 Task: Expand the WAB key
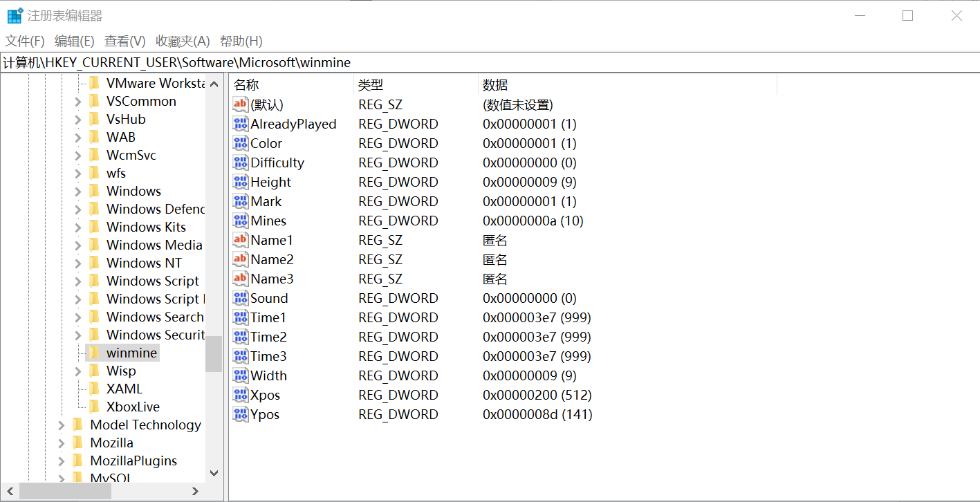77,138
